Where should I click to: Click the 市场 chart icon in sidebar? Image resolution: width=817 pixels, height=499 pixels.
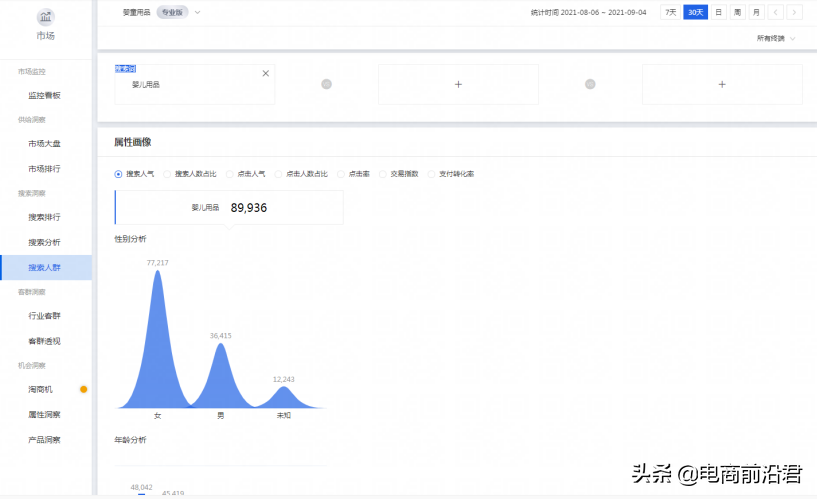point(46,17)
